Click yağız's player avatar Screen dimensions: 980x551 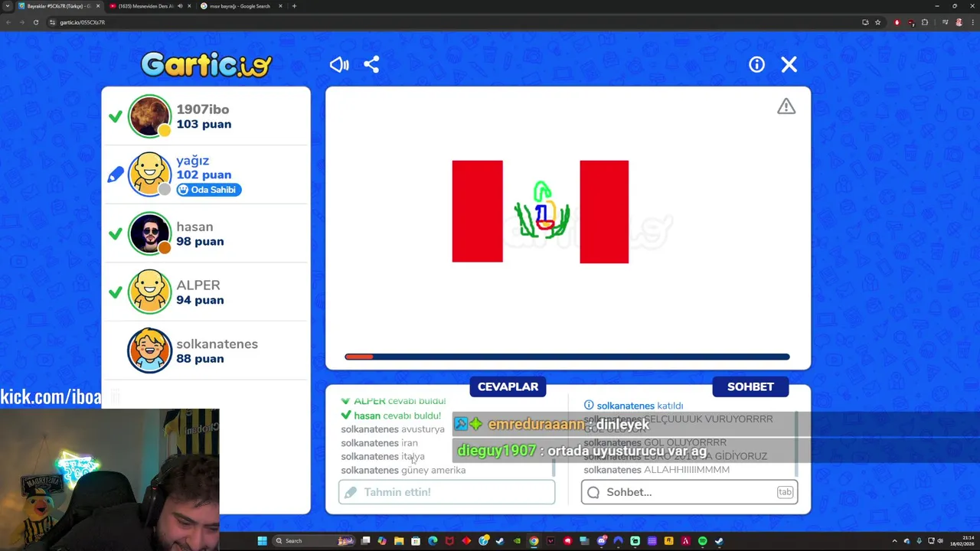coord(149,174)
